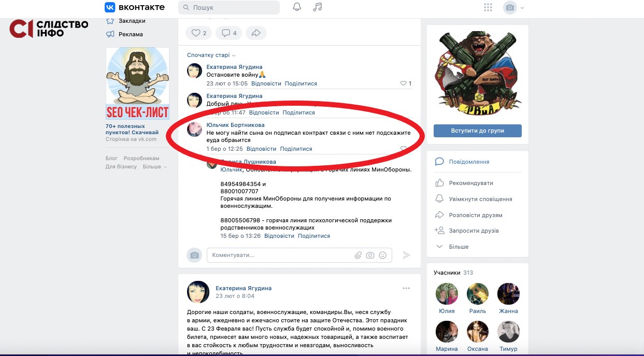Open the SEO ЧЕК-ЛИСТ ad image
The width and height of the screenshot is (644, 356).
137,83
